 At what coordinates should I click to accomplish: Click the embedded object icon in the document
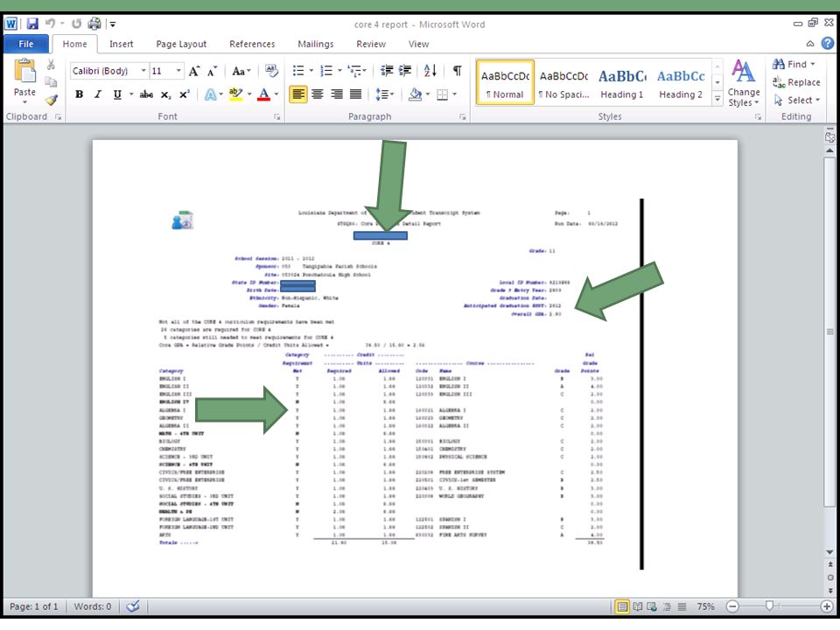coord(182,220)
